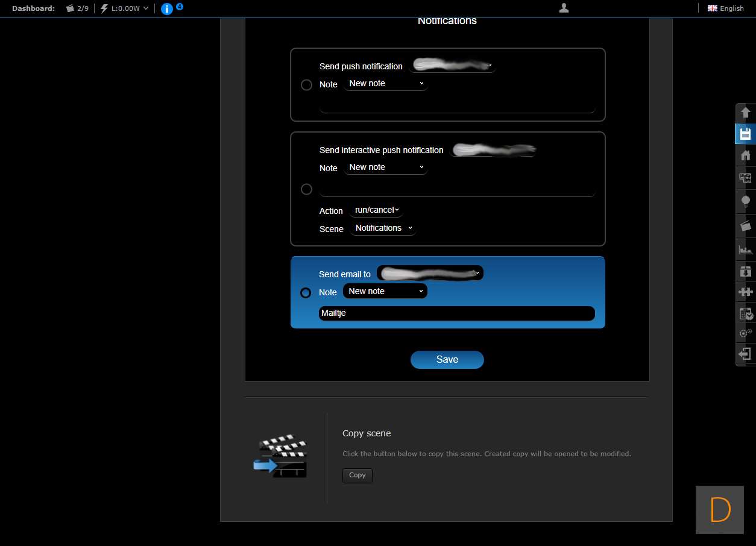
Task: Open the gears configuration sidebar icon
Action: click(x=745, y=333)
